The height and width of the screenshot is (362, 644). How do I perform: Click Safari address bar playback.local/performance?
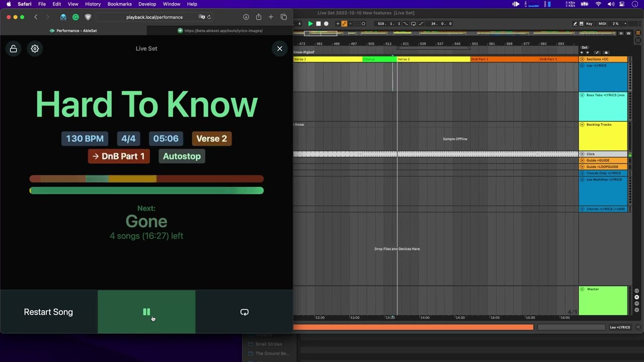pyautogui.click(x=154, y=17)
